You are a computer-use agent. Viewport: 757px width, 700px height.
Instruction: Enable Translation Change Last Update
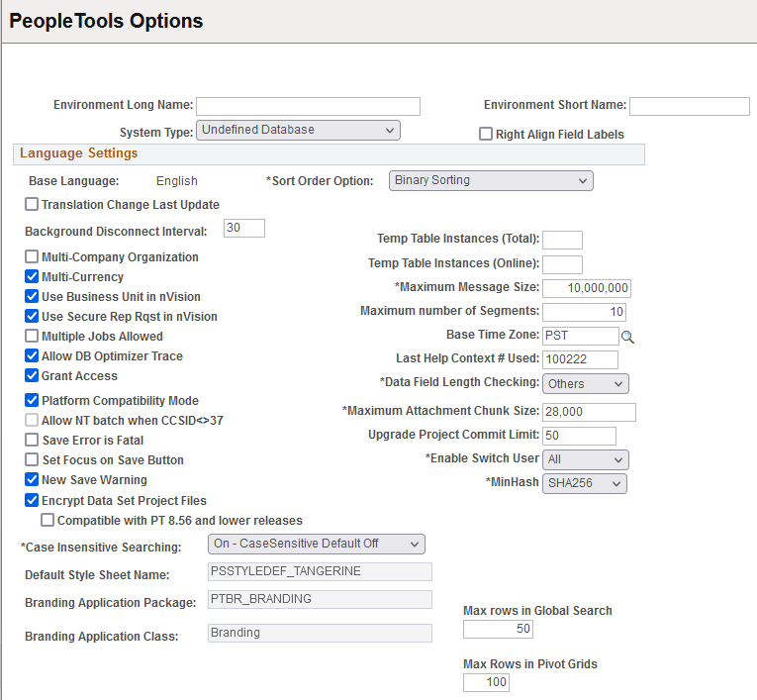[x=32, y=204]
